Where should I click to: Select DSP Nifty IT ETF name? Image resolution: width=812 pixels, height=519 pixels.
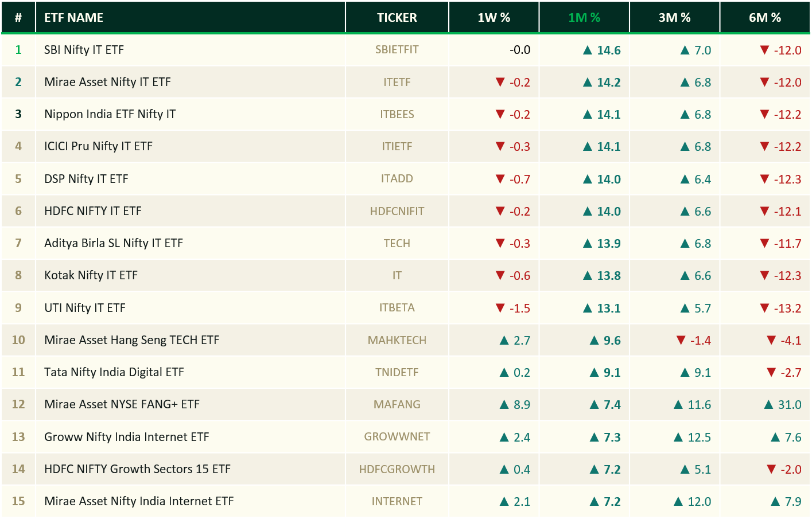click(87, 179)
